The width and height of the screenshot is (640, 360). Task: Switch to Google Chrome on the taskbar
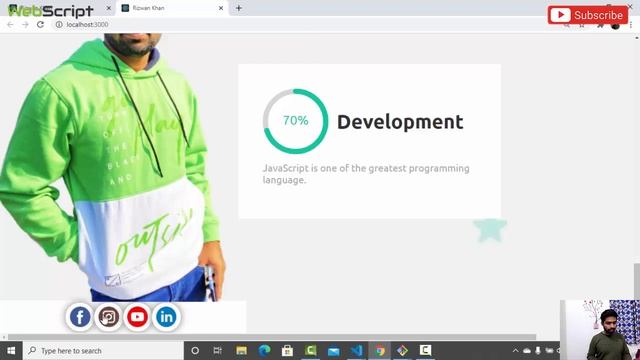pos(380,351)
